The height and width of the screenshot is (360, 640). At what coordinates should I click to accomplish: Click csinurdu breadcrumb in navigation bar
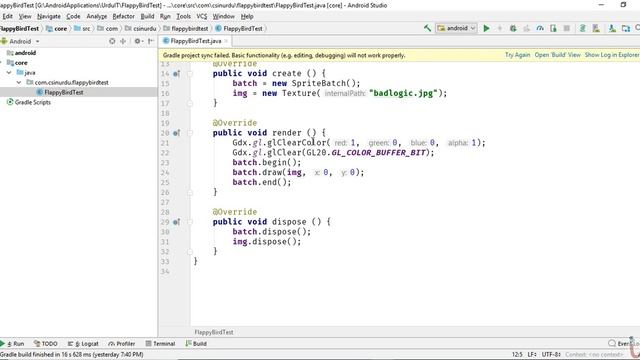[x=140, y=29]
